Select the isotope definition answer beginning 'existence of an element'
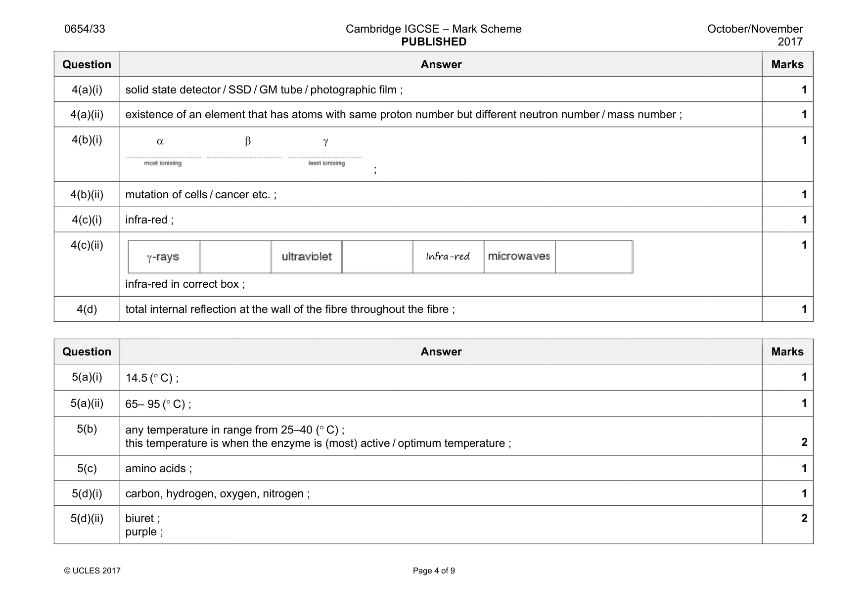The image size is (868, 613). pos(404,115)
